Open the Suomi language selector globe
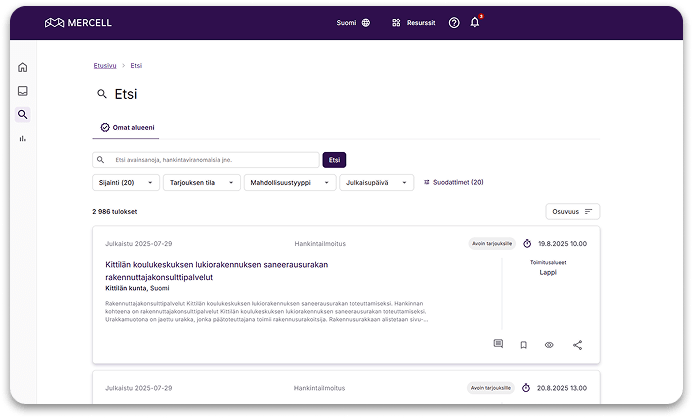The height and width of the screenshot is (418, 693). click(366, 23)
